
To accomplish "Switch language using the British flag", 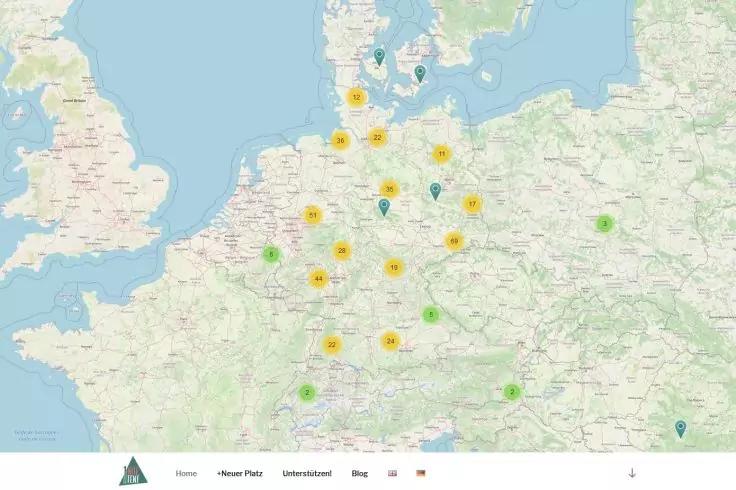I will tap(392, 473).
